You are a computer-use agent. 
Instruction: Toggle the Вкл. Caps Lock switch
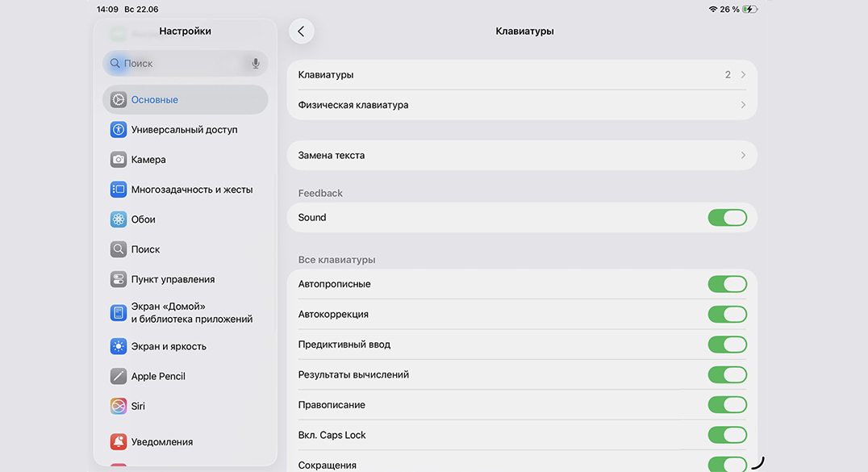[727, 435]
